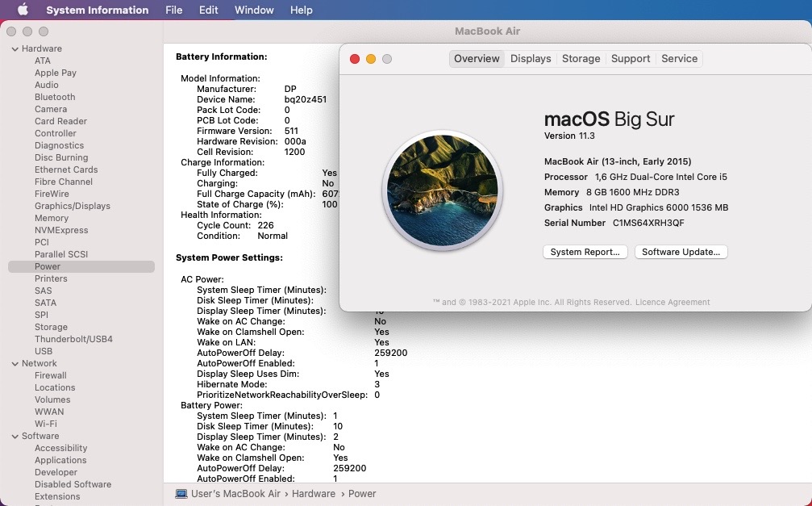Screen dimensions: 812x506
Task: Select Volumes in the sidebar
Action: pos(52,399)
